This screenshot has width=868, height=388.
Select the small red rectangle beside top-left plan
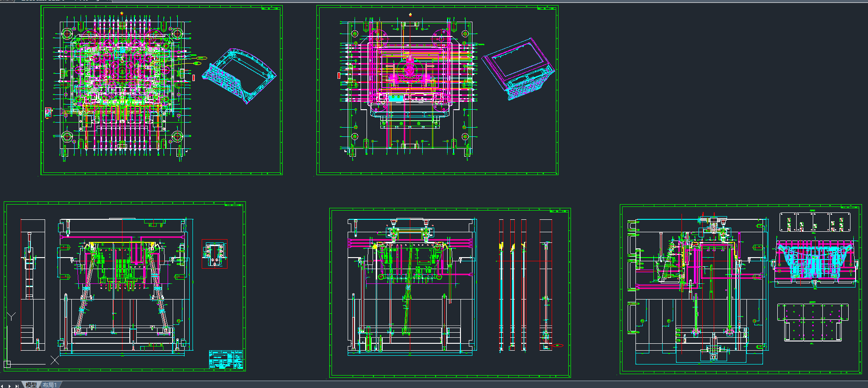(x=193, y=78)
